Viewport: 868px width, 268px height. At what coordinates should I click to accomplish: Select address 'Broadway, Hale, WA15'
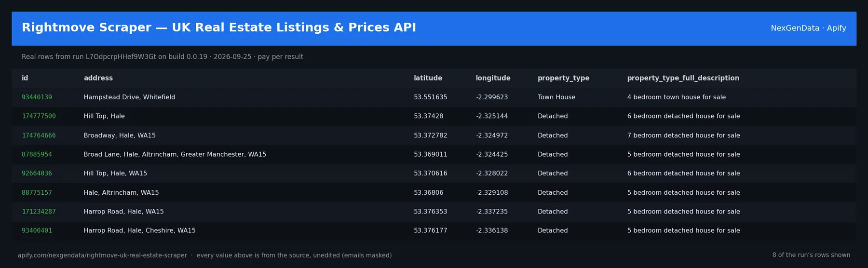(x=120, y=135)
